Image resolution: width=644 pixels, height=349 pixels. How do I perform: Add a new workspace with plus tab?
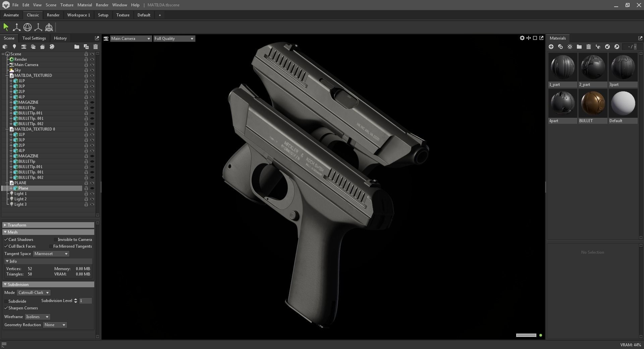coord(160,15)
